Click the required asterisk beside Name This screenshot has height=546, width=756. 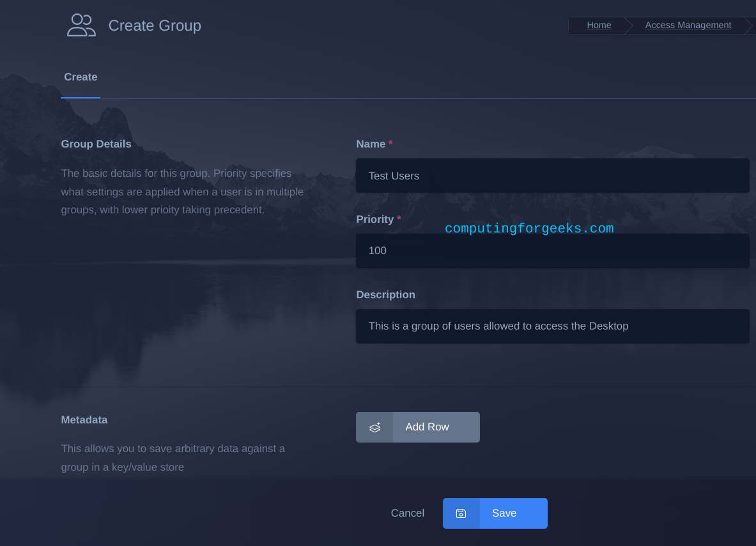[x=390, y=144]
